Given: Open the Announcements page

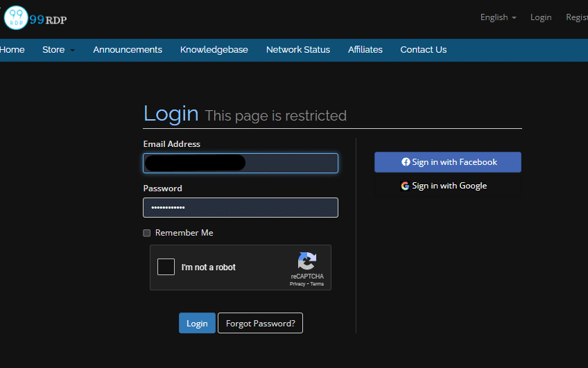Looking at the screenshot, I should click(x=128, y=50).
